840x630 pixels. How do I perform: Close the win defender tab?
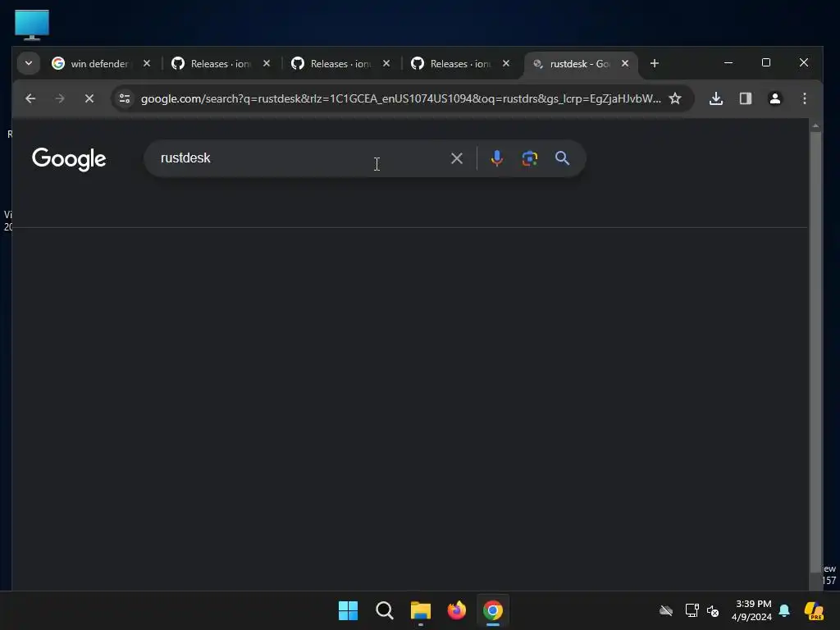[x=147, y=63]
